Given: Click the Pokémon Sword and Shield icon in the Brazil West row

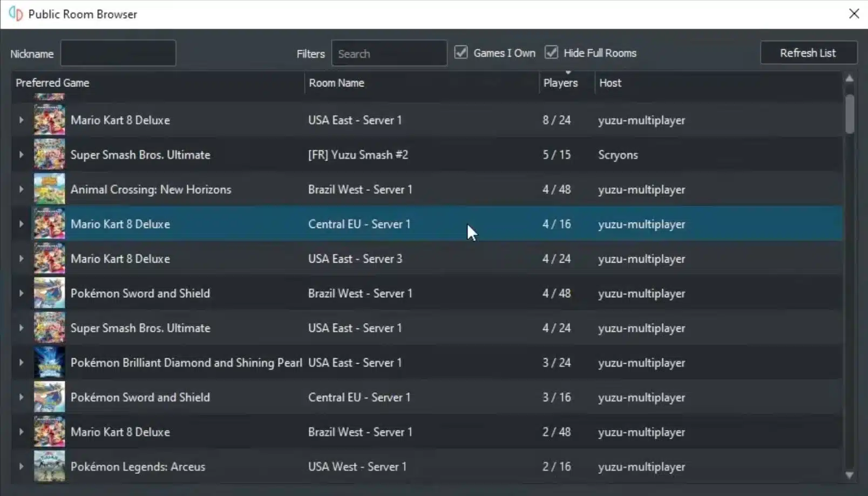Looking at the screenshot, I should pyautogui.click(x=49, y=293).
